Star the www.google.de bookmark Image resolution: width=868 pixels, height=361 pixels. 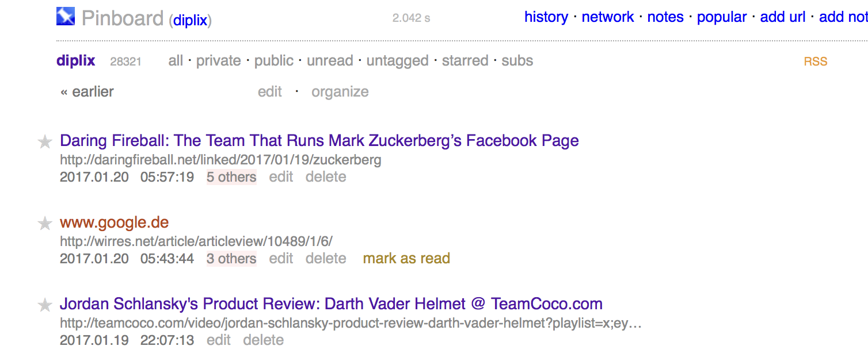(x=45, y=224)
